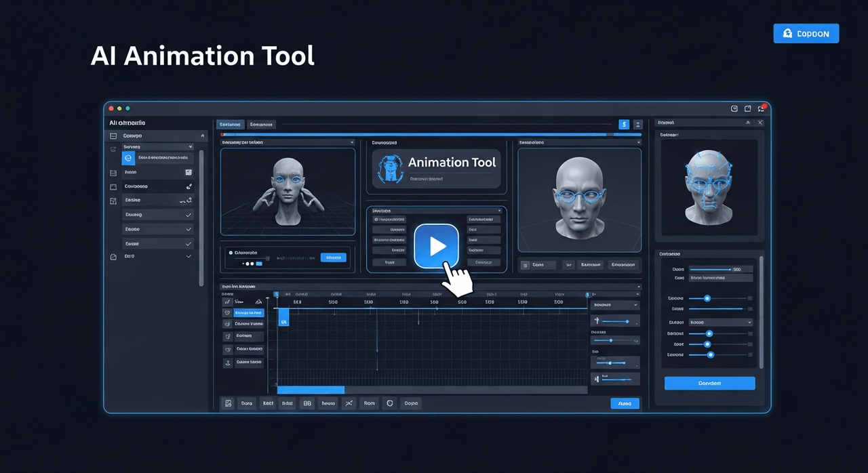Click the blue slider handle in the right properties panel

708,298
